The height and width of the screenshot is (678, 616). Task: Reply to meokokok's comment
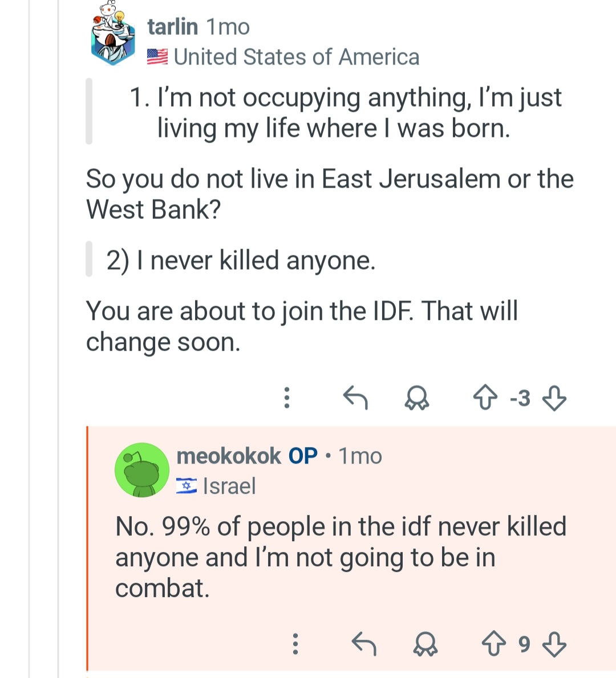point(363,644)
